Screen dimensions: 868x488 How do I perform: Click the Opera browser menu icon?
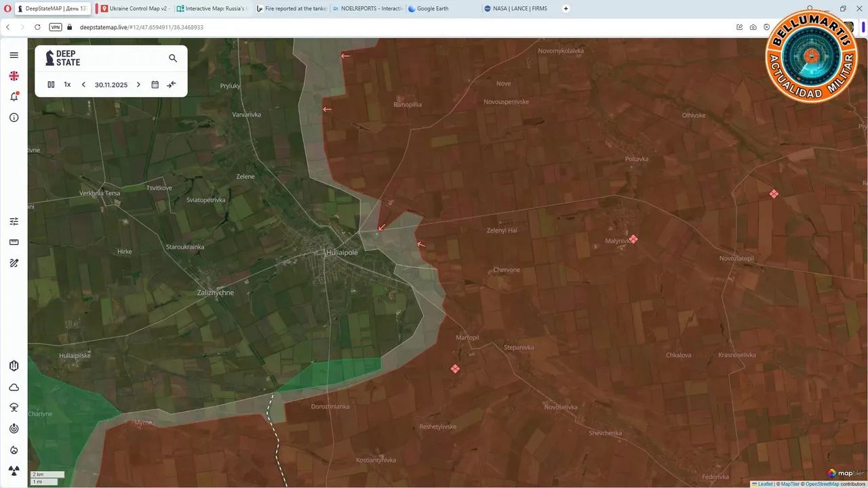click(7, 9)
